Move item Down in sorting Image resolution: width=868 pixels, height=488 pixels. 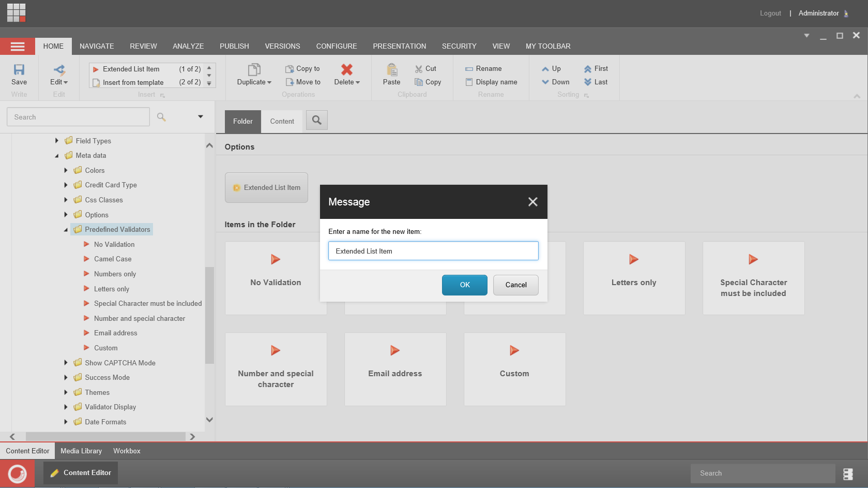[x=555, y=82]
